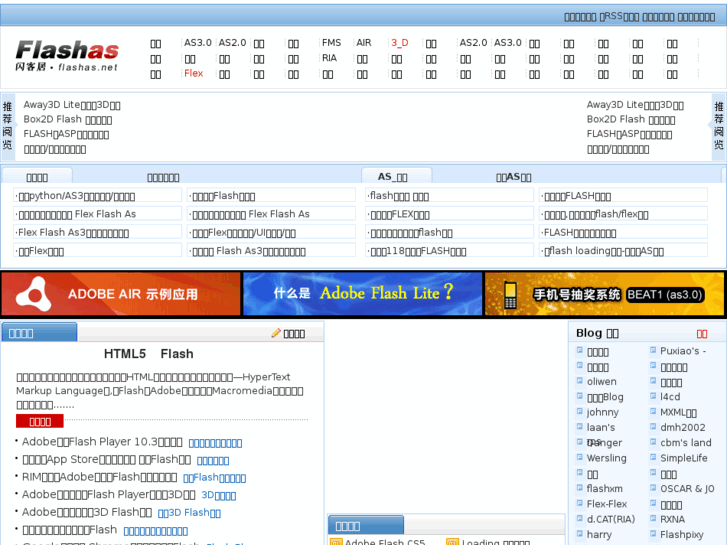Open the FMS navigation link
Viewport: 727px width, 545px height.
tap(332, 43)
